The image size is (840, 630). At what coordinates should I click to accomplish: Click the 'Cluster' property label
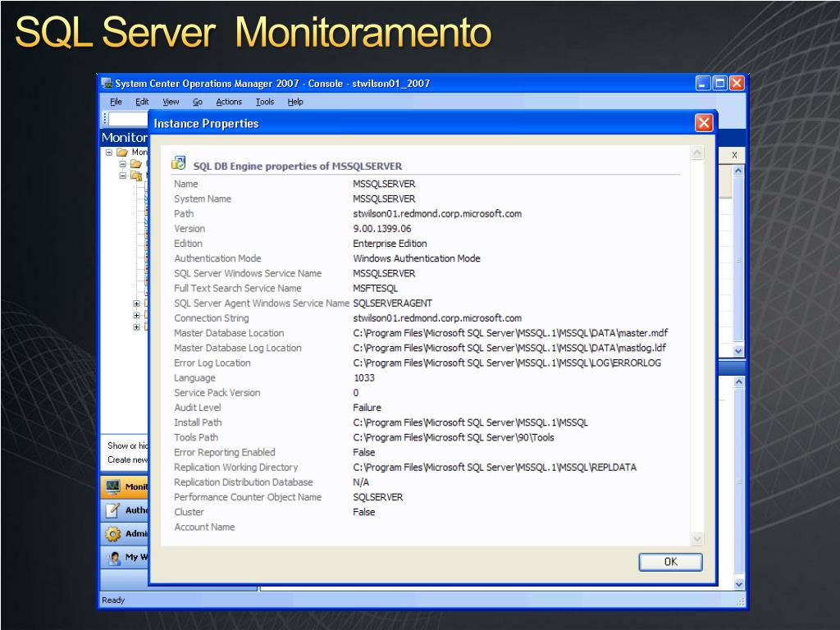pyautogui.click(x=189, y=512)
